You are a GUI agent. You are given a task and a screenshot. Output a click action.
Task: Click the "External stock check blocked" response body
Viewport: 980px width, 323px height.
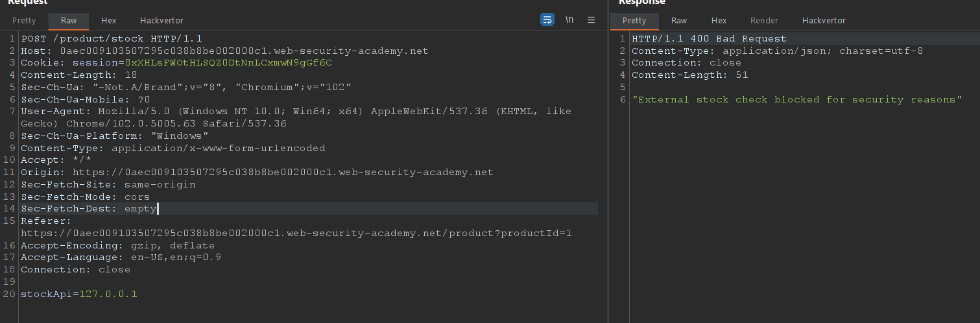796,100
